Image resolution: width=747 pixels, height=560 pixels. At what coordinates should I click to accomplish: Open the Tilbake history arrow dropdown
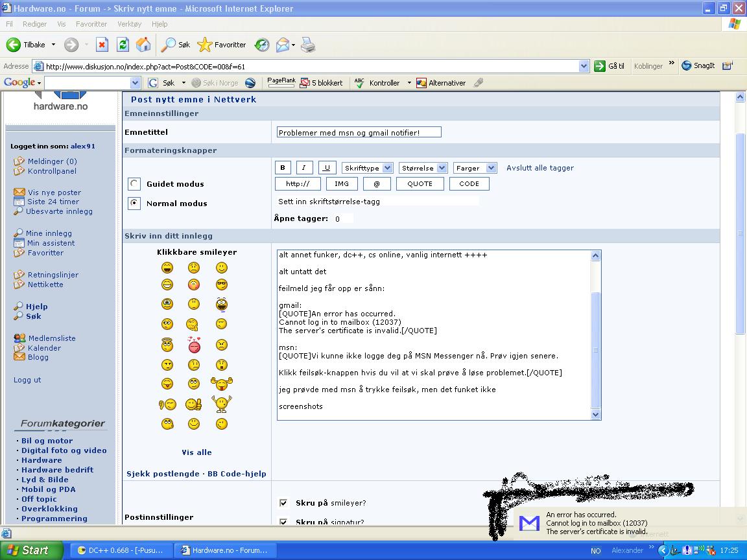(x=53, y=45)
